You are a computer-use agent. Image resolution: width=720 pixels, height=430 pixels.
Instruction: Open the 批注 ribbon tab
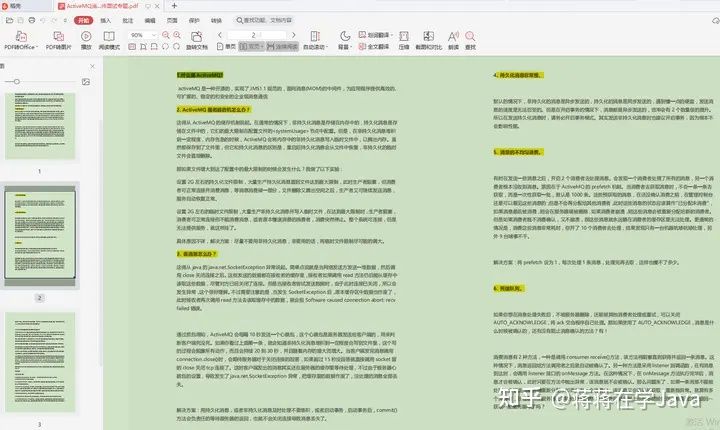[128, 20]
